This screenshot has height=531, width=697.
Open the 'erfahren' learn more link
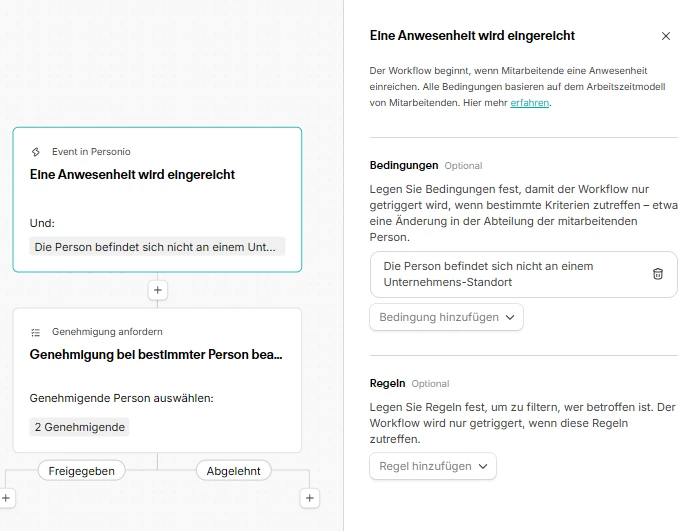click(x=529, y=102)
